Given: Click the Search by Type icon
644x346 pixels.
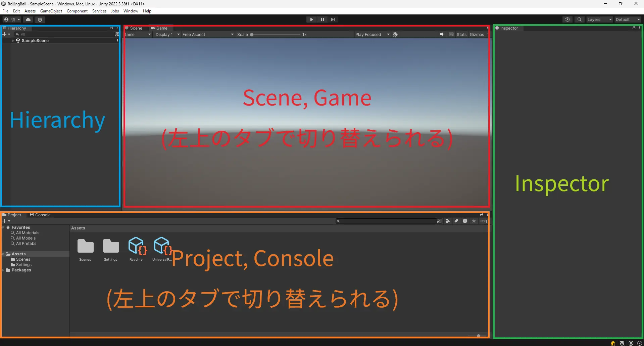Looking at the screenshot, I should (448, 221).
